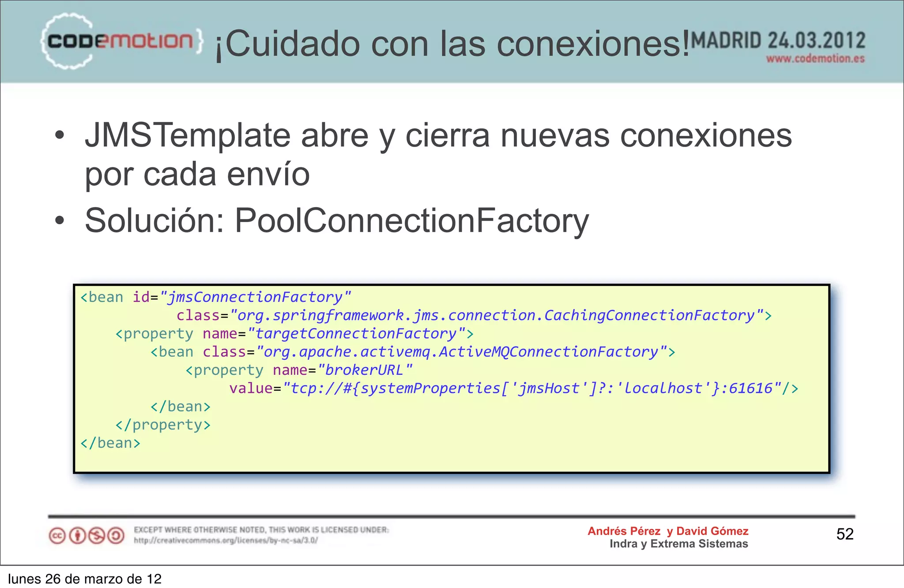
Task: Click the Share-Alike circular arrow icon
Action: tap(116, 536)
